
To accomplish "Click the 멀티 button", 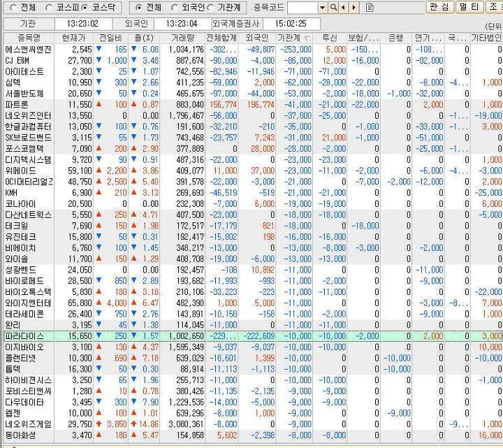I will pos(469,7).
